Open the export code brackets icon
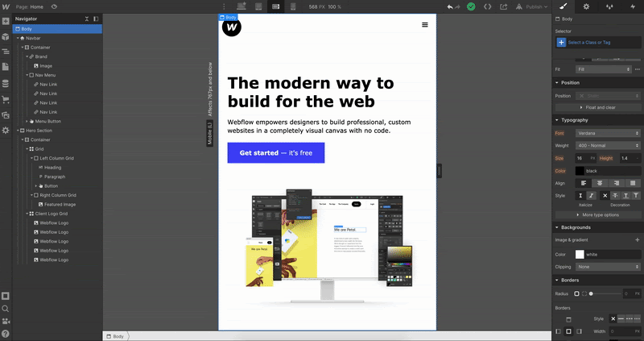 click(488, 6)
